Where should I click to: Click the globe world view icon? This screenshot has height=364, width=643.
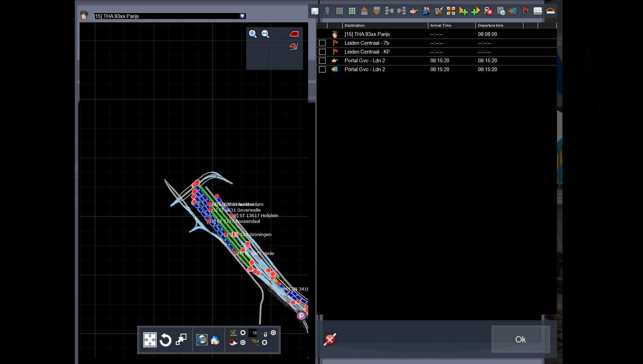point(202,340)
